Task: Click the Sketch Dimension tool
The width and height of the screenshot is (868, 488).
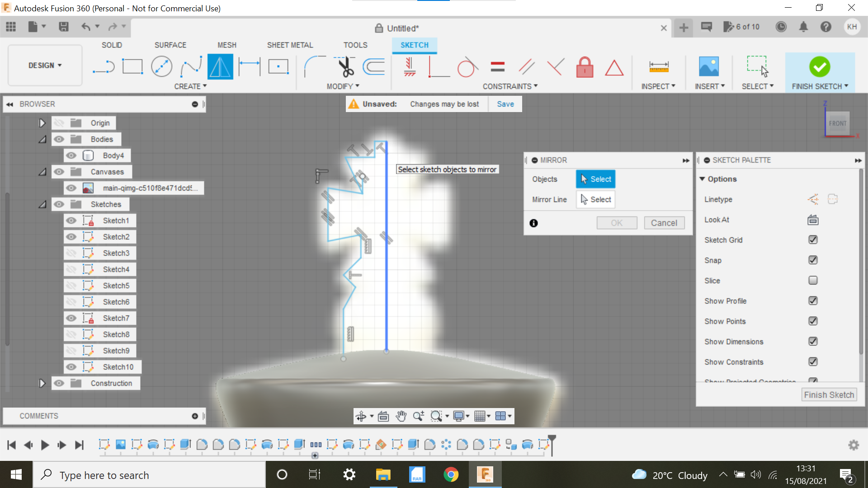Action: point(659,67)
